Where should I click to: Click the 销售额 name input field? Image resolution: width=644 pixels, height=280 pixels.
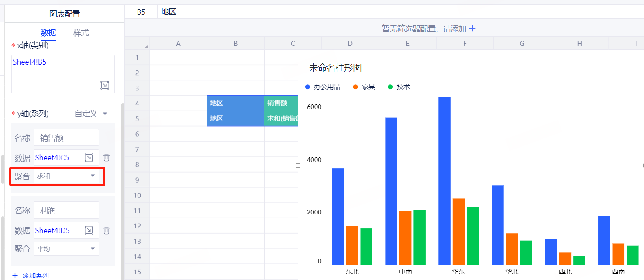pyautogui.click(x=66, y=138)
